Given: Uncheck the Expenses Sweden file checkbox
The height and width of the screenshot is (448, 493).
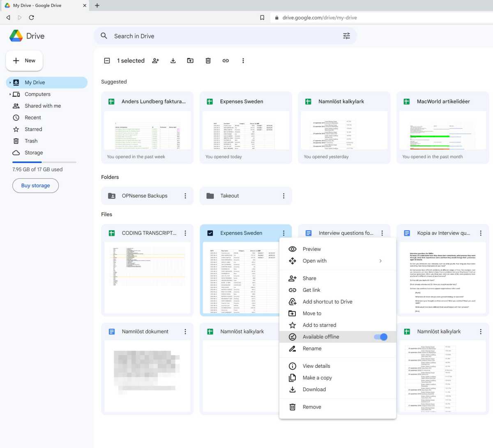Looking at the screenshot, I should click(210, 233).
